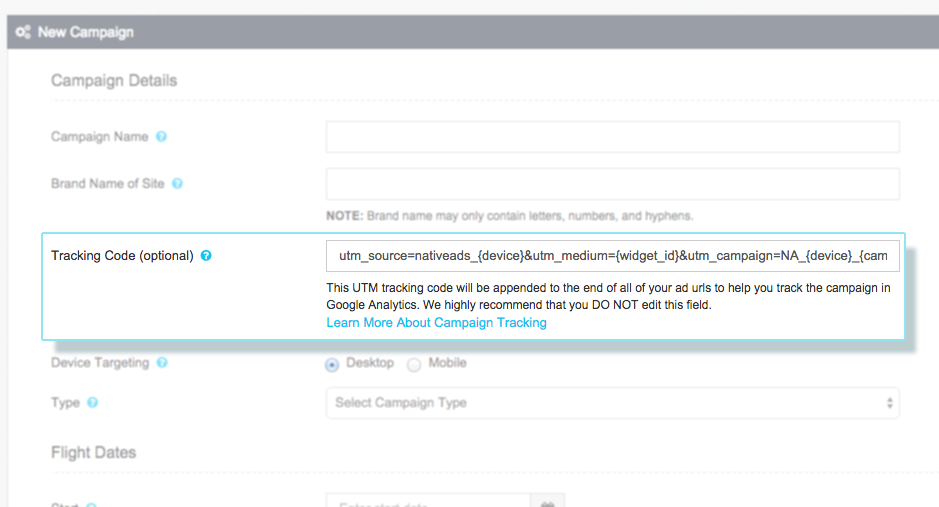Image resolution: width=939 pixels, height=507 pixels.
Task: Focus the Campaign Name input field
Action: [613, 137]
